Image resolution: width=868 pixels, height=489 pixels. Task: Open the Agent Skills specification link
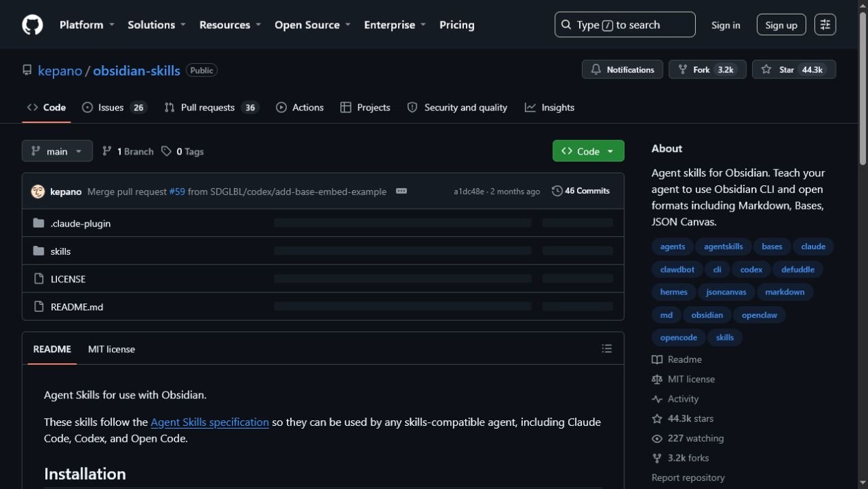[210, 422]
